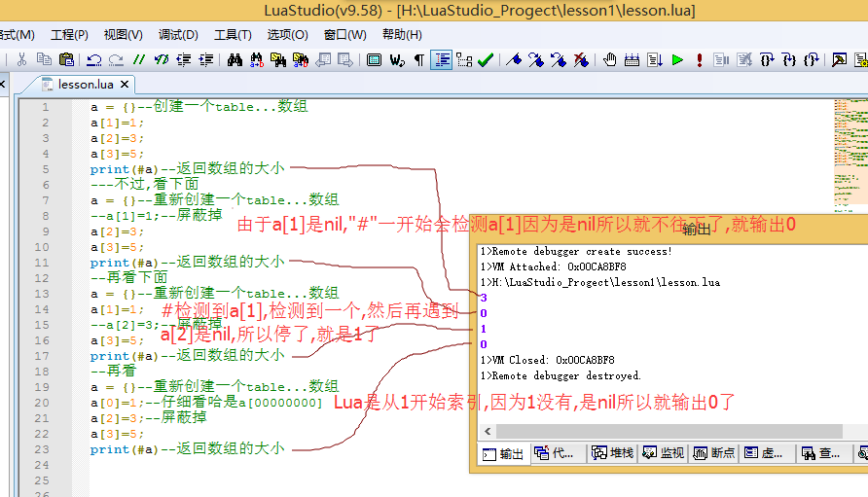Image resolution: width=868 pixels, height=497 pixels.
Task: Click the increase indent icon
Action: click(206, 59)
